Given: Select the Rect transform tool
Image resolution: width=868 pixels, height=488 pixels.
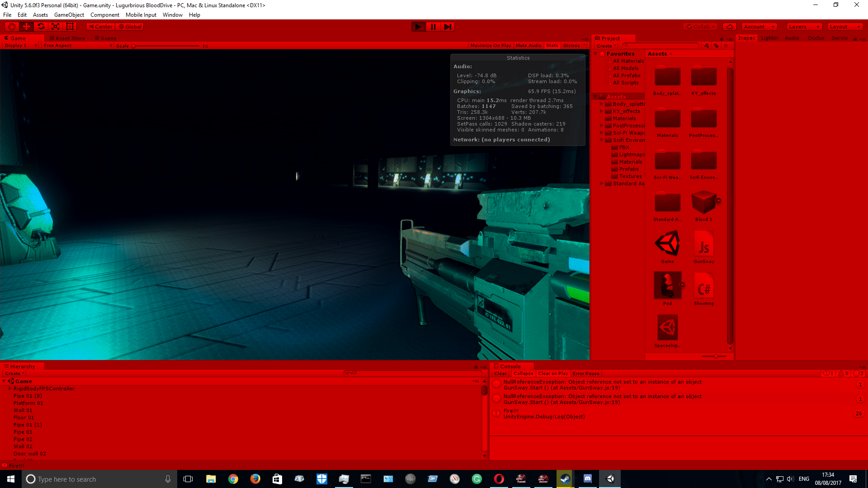Looking at the screenshot, I should coord(70,27).
